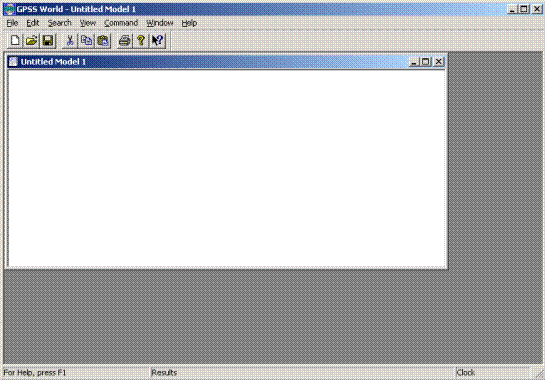Click the Results status bar pane
This screenshot has width=545, height=381.
point(303,373)
